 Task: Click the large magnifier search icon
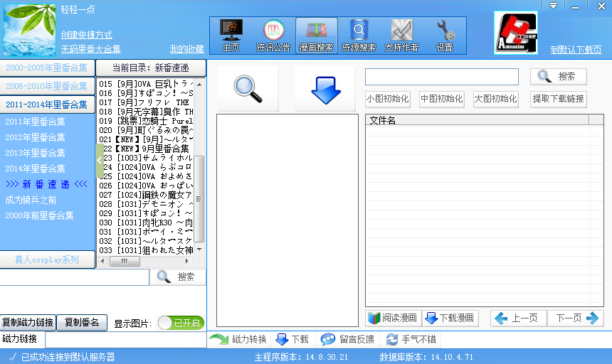(x=248, y=89)
